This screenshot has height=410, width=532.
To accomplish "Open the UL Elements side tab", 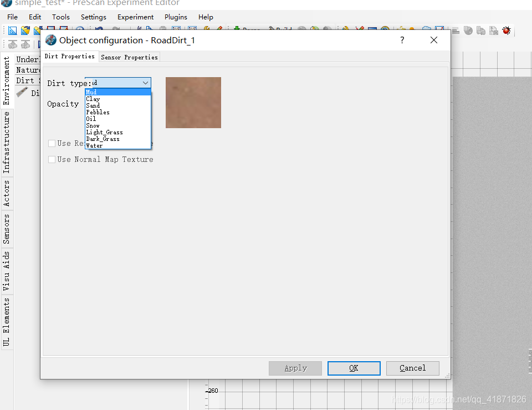I will coord(7,322).
